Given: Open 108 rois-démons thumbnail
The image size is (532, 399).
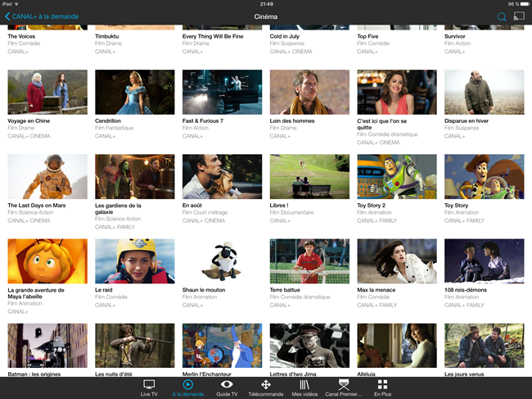Looking at the screenshot, I should pos(485,261).
